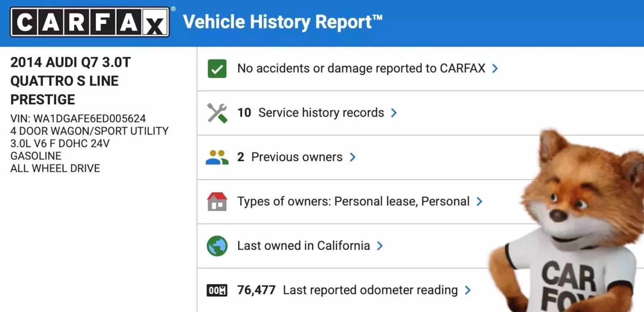
Task: Click the CARFAX logo
Action: coord(89,22)
